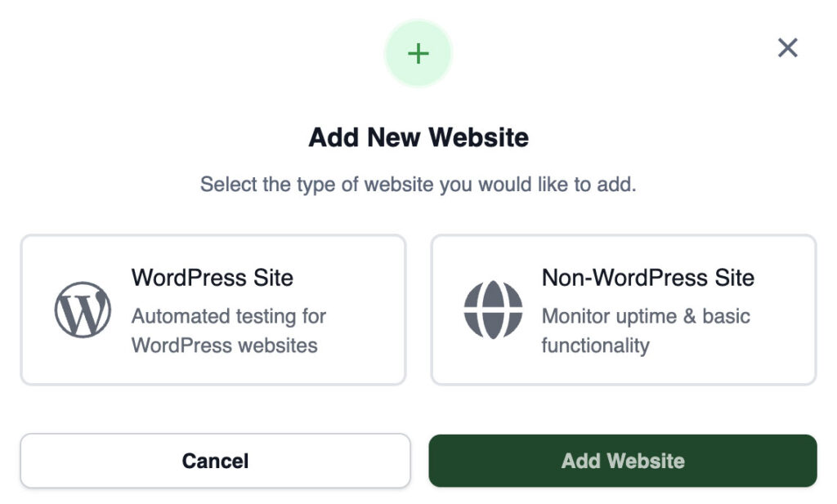
Task: Confirm with the dark green Add Website button
Action: click(623, 461)
